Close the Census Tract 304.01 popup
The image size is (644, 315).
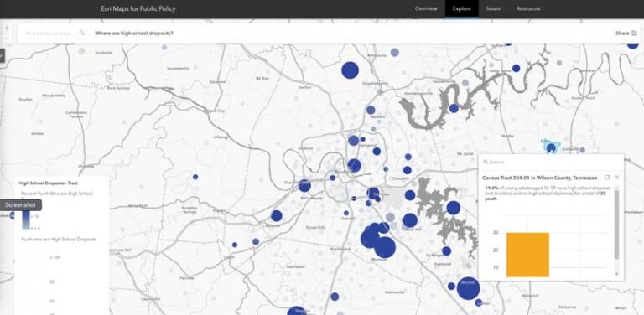coord(617,178)
